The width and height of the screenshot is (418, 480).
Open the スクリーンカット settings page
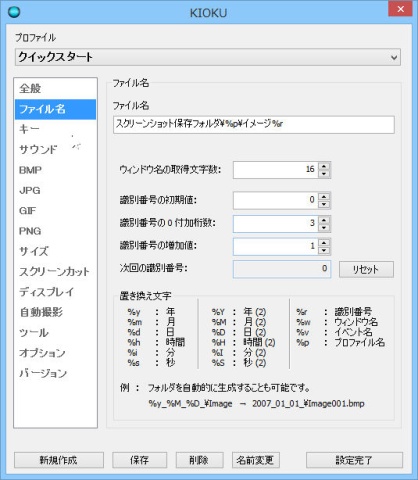click(x=55, y=272)
